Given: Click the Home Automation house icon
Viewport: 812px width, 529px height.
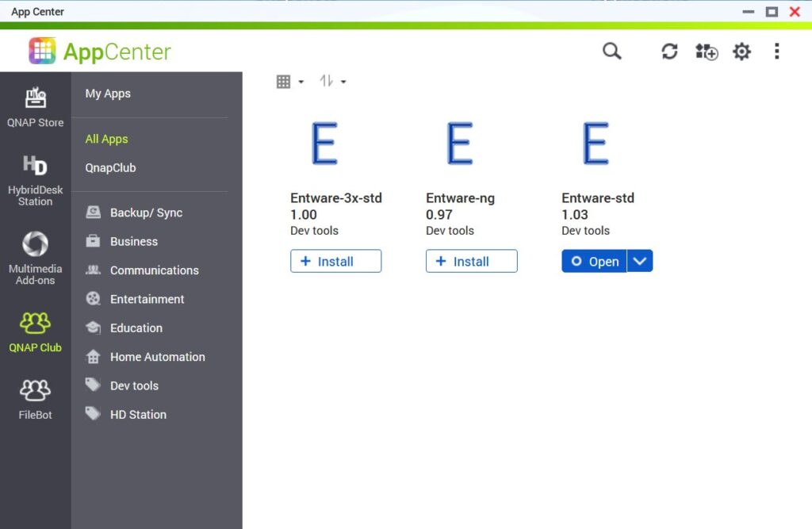Looking at the screenshot, I should pos(94,356).
